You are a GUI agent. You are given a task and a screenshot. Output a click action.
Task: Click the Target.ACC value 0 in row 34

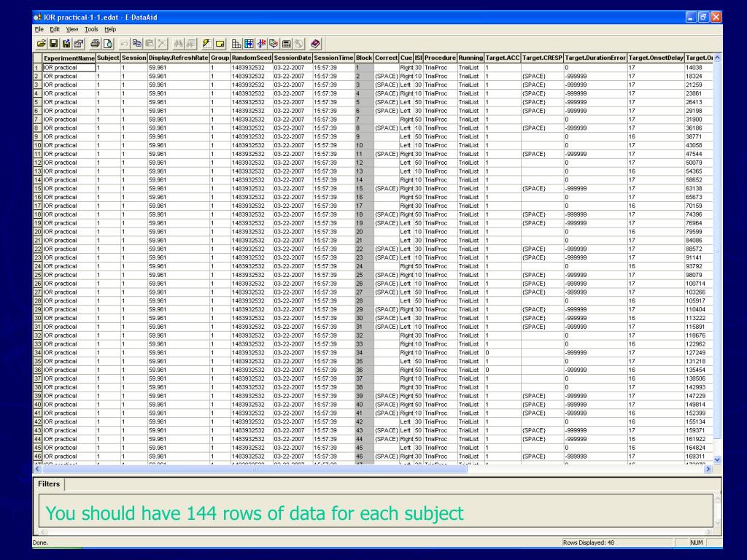[503, 353]
